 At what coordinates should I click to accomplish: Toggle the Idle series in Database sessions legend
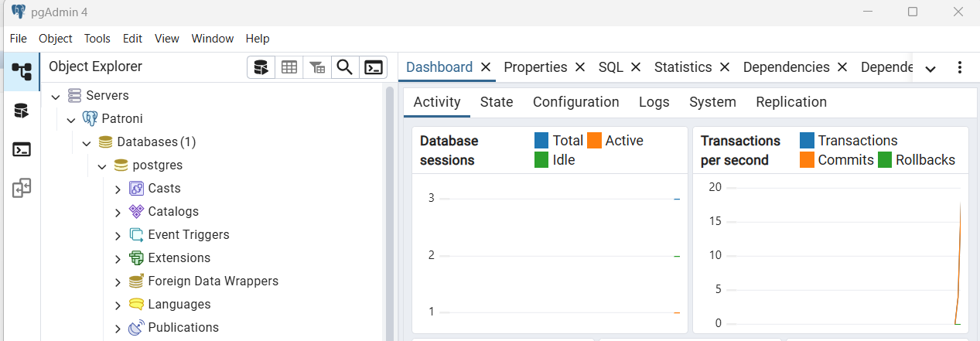[x=563, y=160]
